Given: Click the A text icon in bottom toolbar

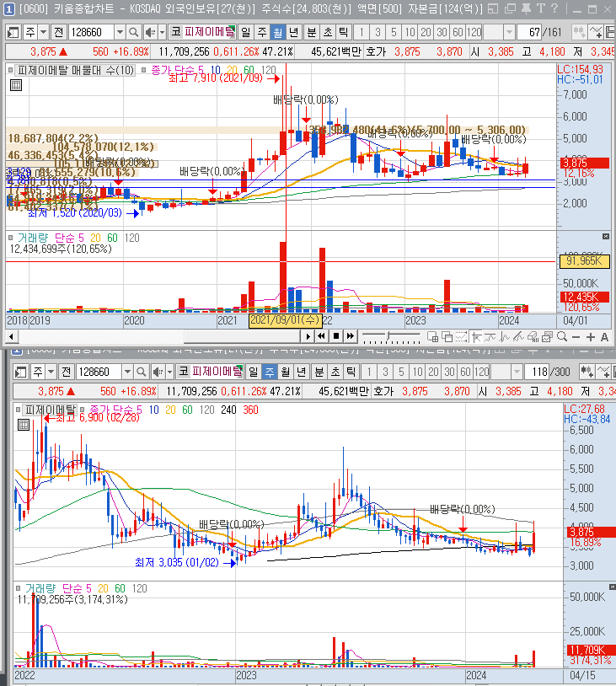Looking at the screenshot, I should 605,337.
